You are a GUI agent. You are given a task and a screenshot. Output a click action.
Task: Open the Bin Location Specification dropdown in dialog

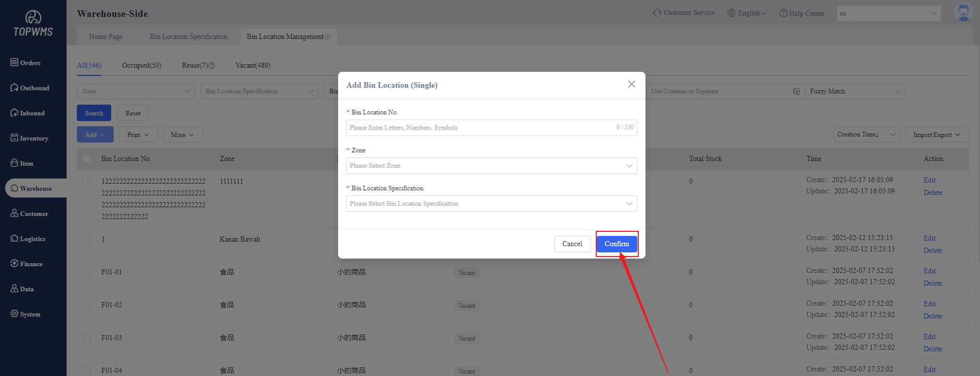(x=491, y=204)
